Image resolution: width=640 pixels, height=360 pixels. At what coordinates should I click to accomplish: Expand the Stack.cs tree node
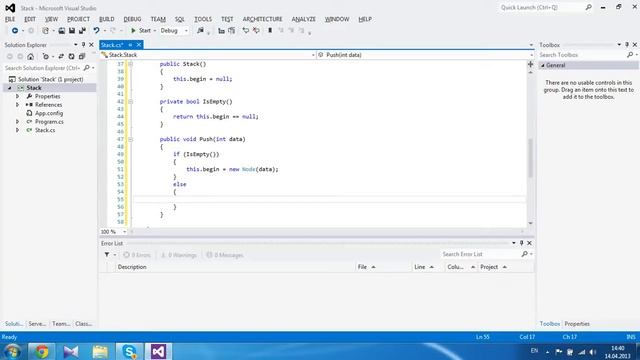(x=18, y=130)
